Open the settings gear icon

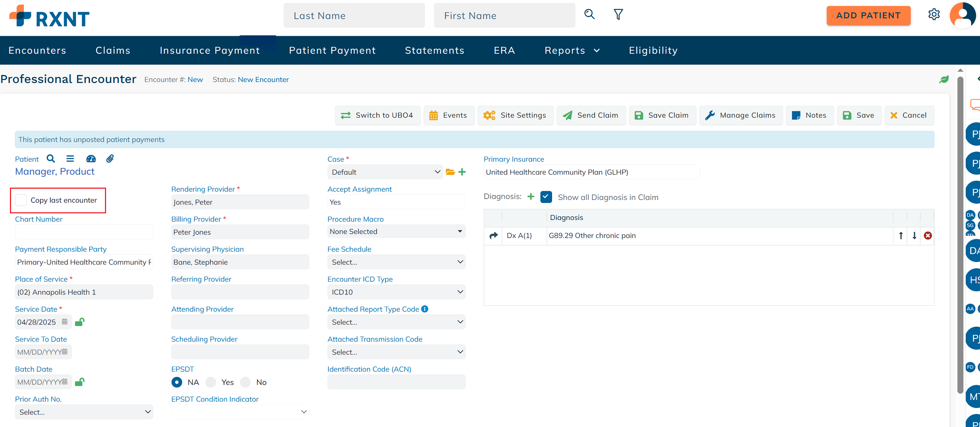tap(934, 15)
